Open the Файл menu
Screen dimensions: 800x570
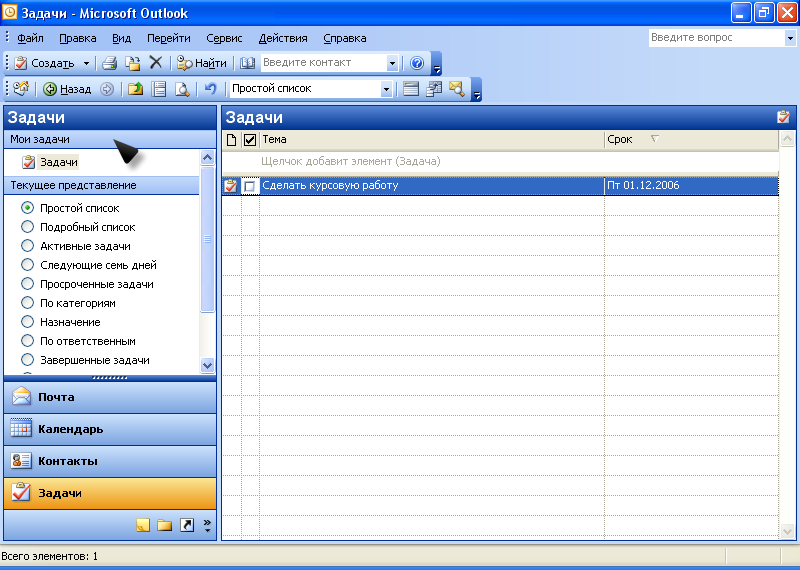pos(30,38)
